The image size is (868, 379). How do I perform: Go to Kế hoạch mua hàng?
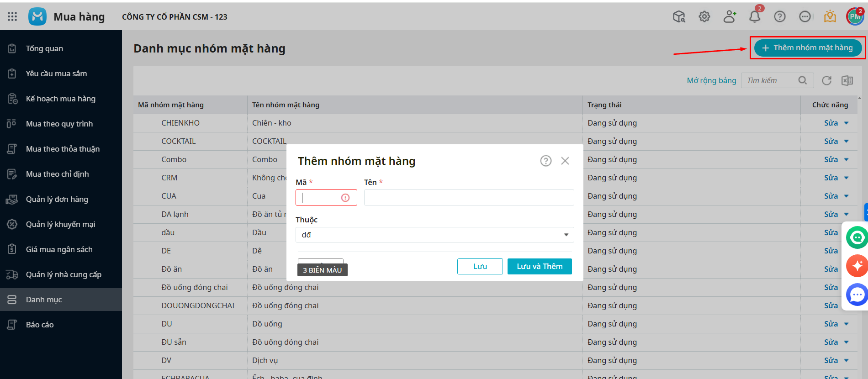click(x=61, y=99)
